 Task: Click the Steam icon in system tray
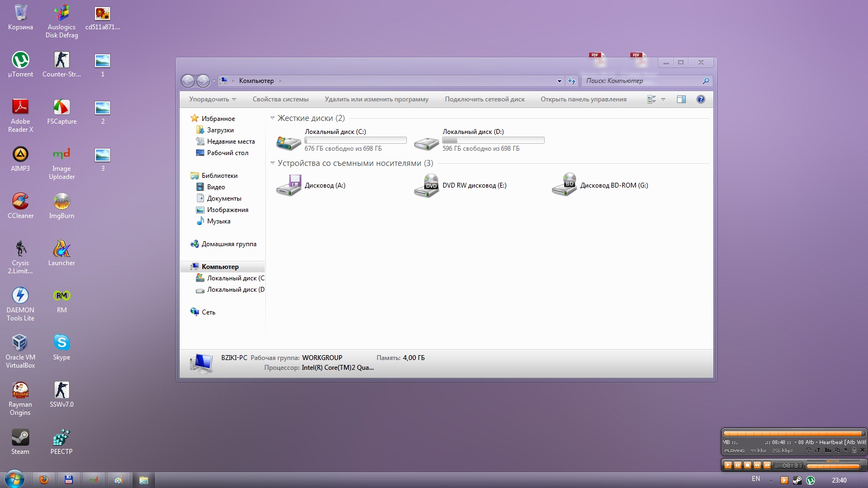(x=797, y=480)
